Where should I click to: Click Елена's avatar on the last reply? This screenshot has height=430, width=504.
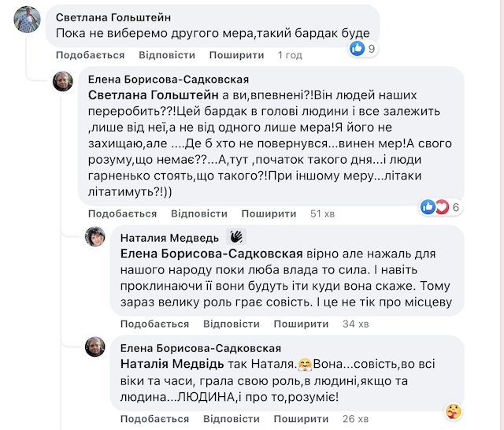94,347
